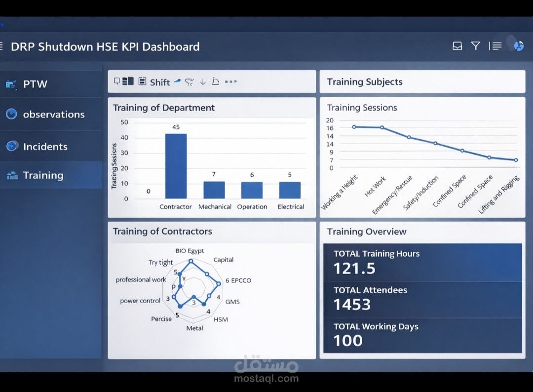Click the BIO Egypt radar chart point

click(x=191, y=261)
